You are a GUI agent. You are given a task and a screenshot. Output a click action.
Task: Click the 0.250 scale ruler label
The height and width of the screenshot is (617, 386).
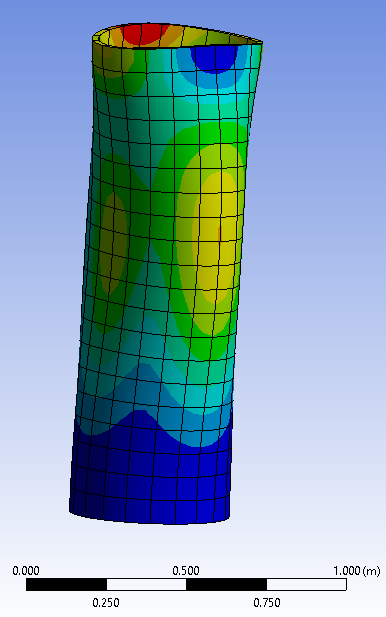click(106, 602)
